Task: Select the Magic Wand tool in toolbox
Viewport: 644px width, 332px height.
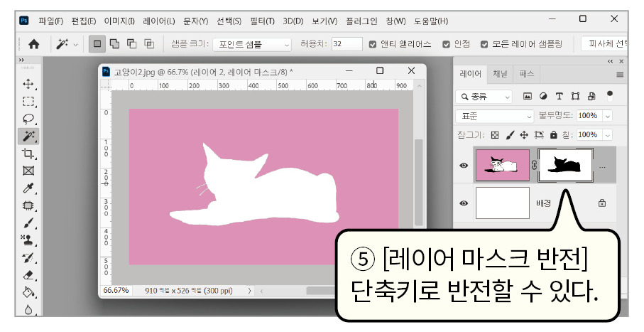Action: [x=28, y=136]
